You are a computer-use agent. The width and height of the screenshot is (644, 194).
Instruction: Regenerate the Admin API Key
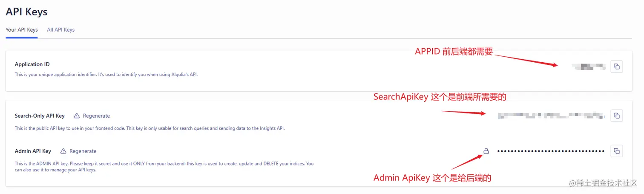pyautogui.click(x=83, y=151)
